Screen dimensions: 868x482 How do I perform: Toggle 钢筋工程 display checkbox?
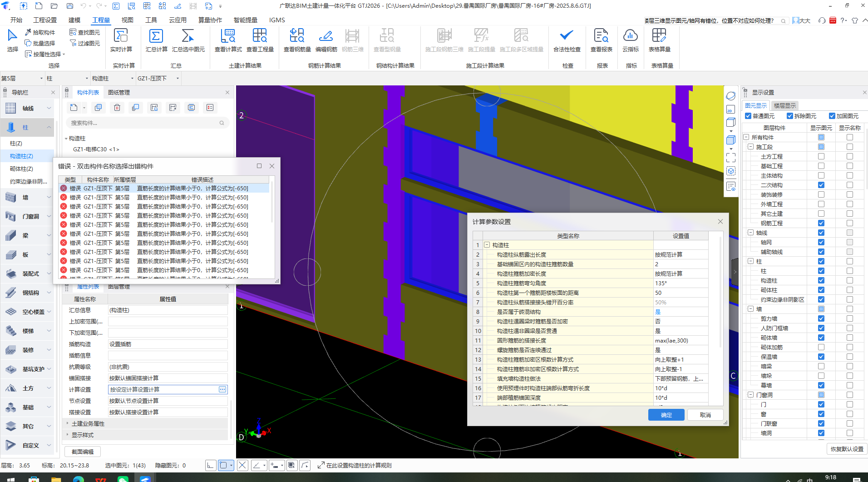pos(821,223)
